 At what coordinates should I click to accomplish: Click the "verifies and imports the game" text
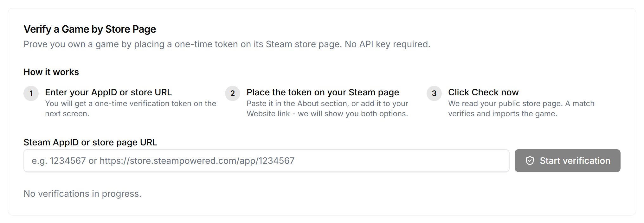pyautogui.click(x=503, y=114)
